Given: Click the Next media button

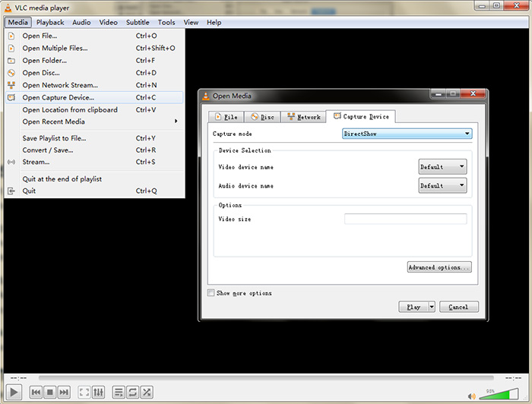Looking at the screenshot, I should [x=64, y=393].
